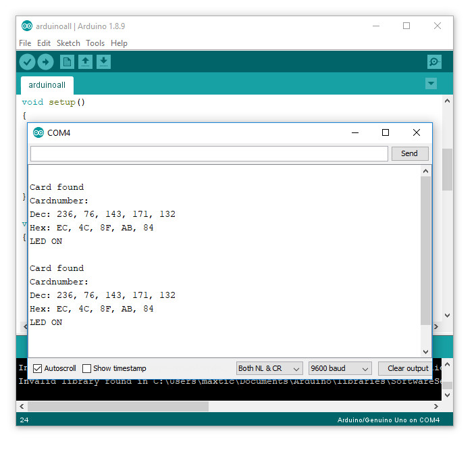Click the Send button
The height and width of the screenshot is (450, 476).
point(410,153)
